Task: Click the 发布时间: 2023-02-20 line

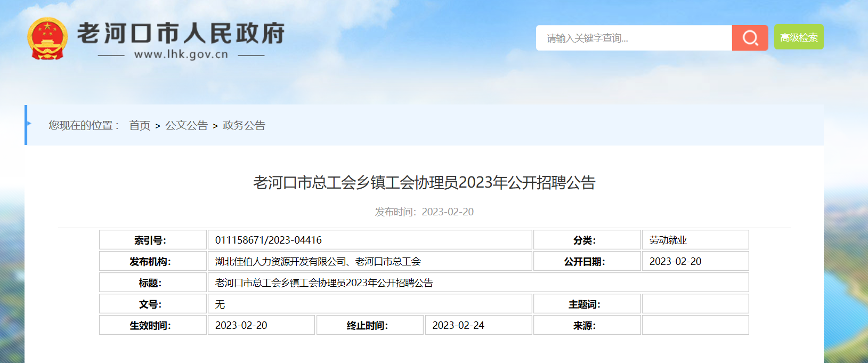Action: tap(424, 212)
